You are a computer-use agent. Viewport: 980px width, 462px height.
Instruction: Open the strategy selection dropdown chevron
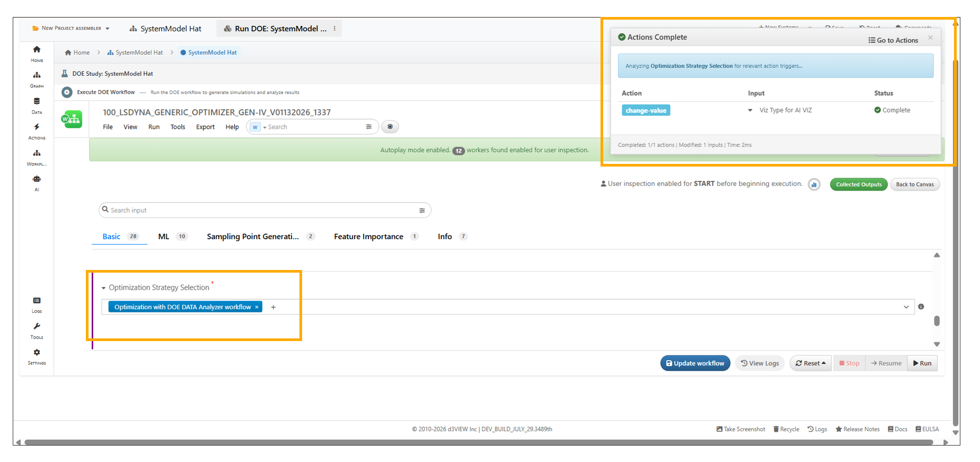coord(906,307)
